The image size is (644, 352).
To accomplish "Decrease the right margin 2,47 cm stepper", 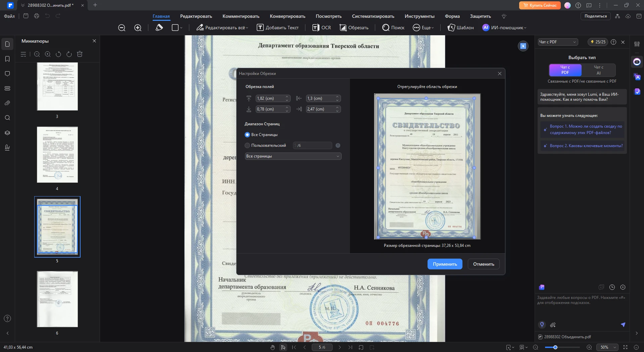I will pos(337,111).
